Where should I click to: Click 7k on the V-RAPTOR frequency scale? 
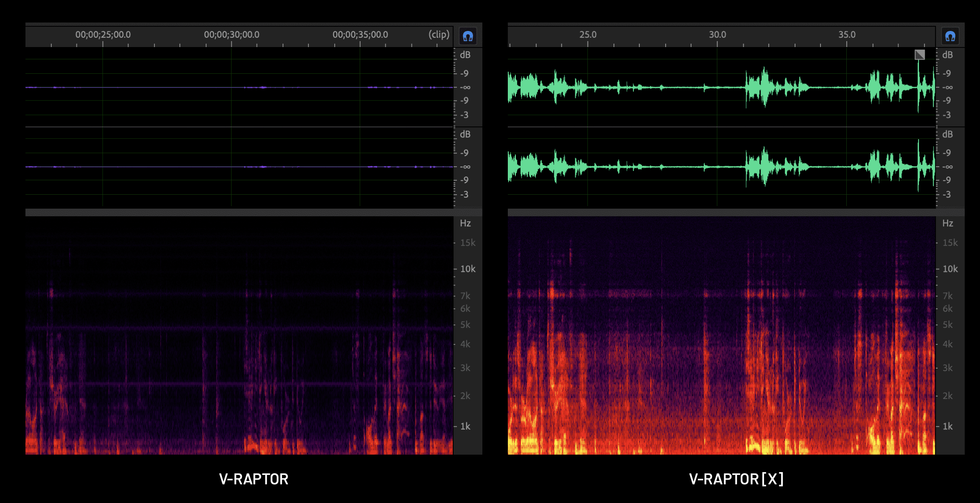tap(465, 296)
